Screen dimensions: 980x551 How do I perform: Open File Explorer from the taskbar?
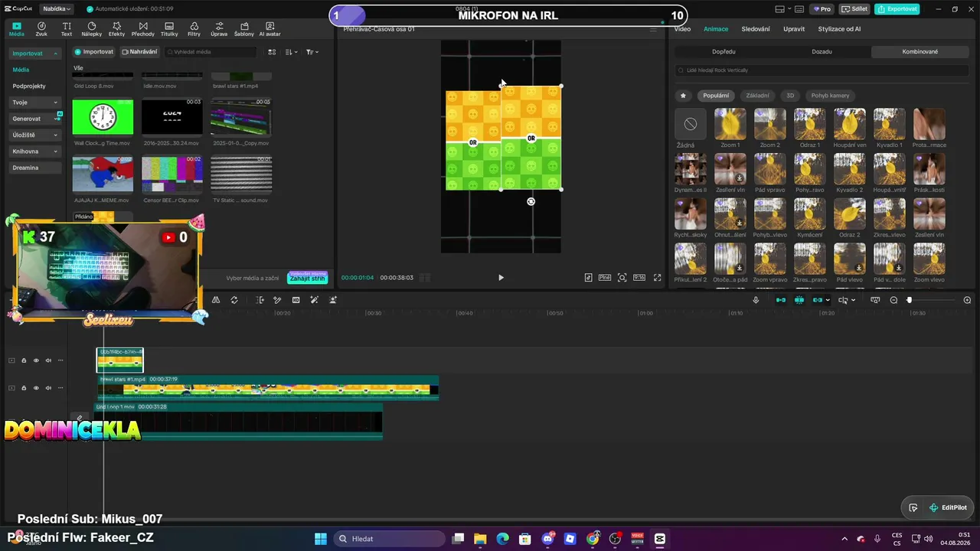pos(480,539)
